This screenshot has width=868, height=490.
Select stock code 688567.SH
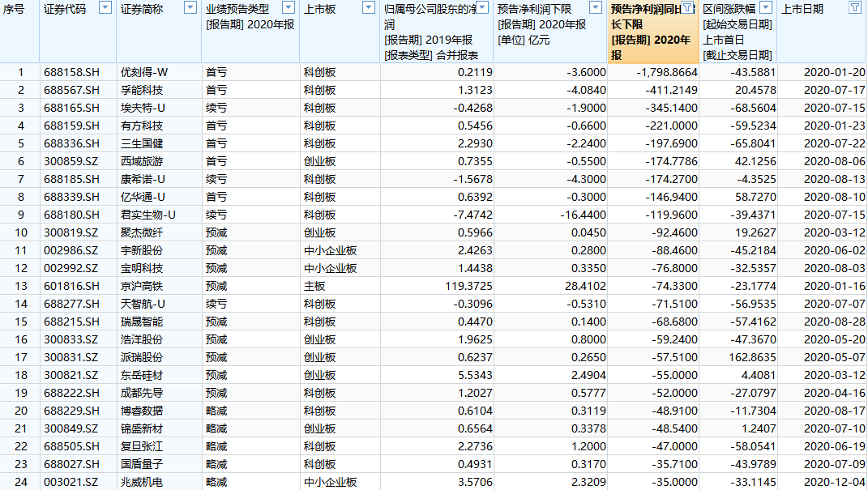71,90
